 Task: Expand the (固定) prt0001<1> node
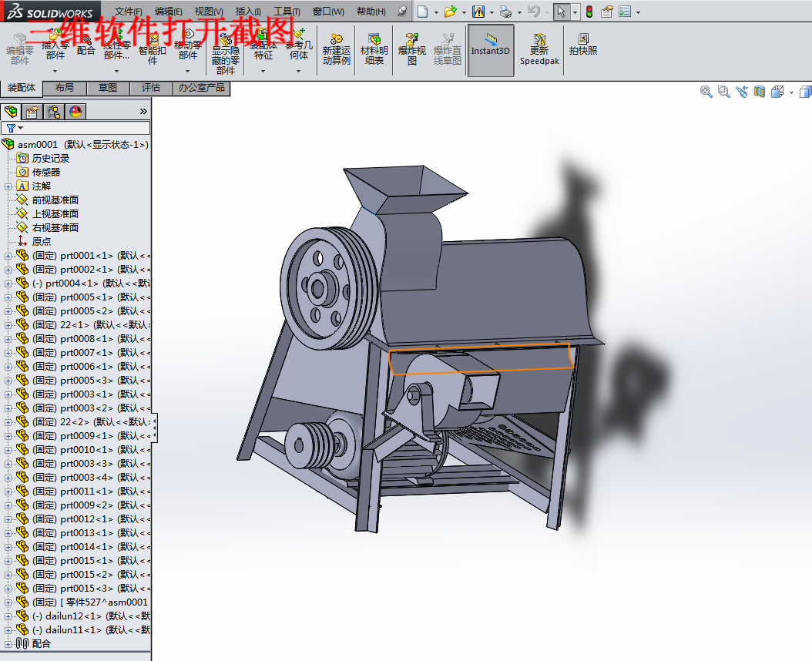pyautogui.click(x=8, y=256)
